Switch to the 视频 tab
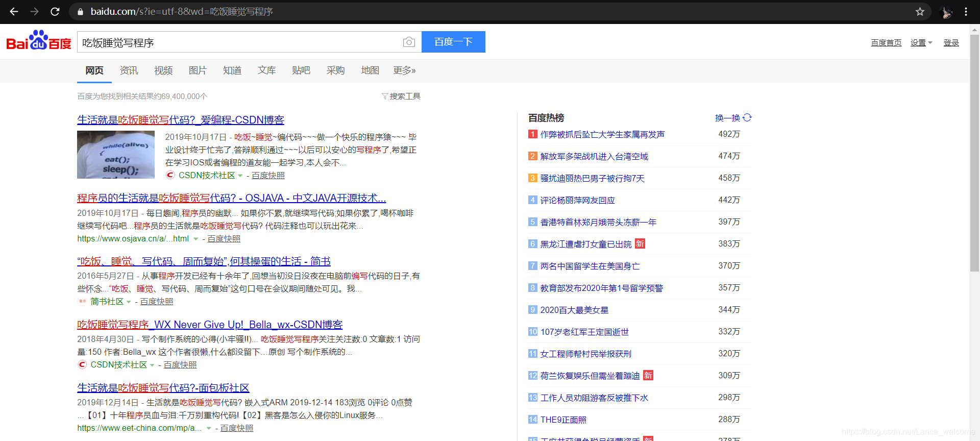The image size is (980, 441). pyautogui.click(x=163, y=70)
